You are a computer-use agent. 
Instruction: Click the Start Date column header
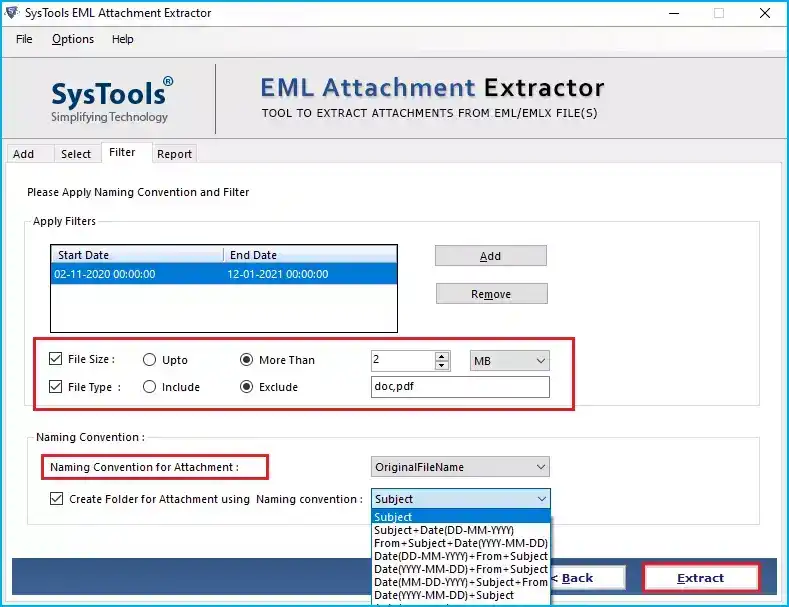[x=137, y=255]
